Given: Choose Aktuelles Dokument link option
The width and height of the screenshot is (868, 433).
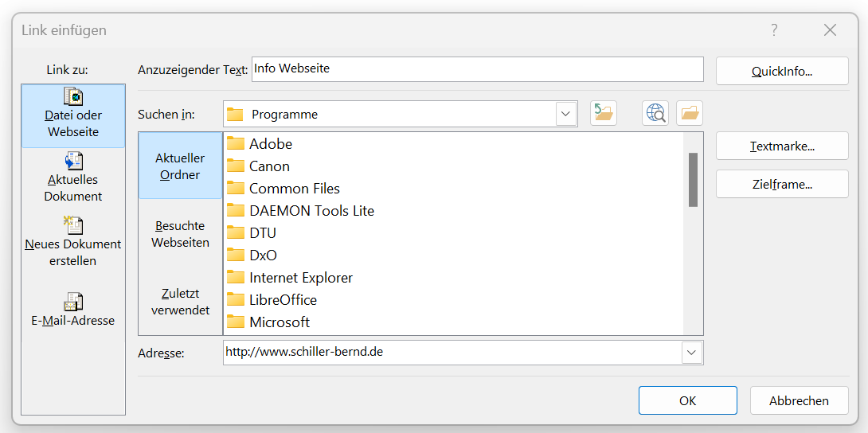Looking at the screenshot, I should point(73,178).
